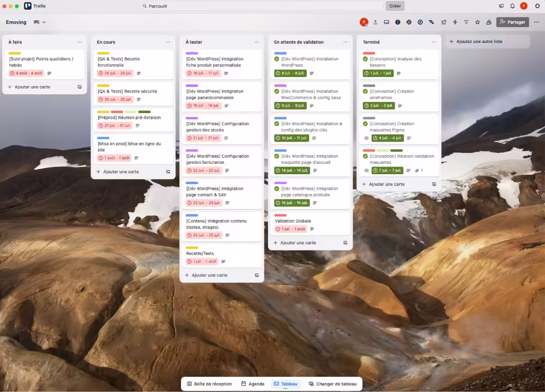Click the notifications bell icon
Viewport: 545px width, 392px height.
pyautogui.click(x=512, y=6)
